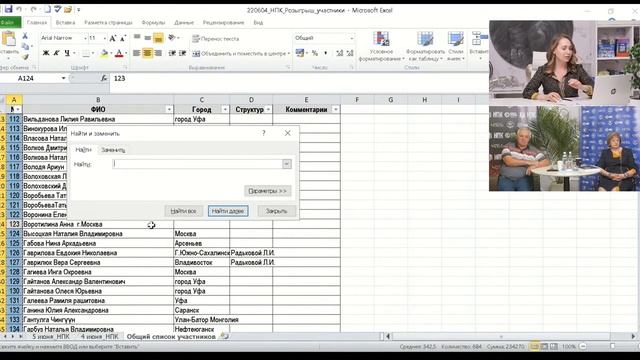Click the increase decimal icon
The width and height of the screenshot is (640, 360).
click(x=340, y=53)
